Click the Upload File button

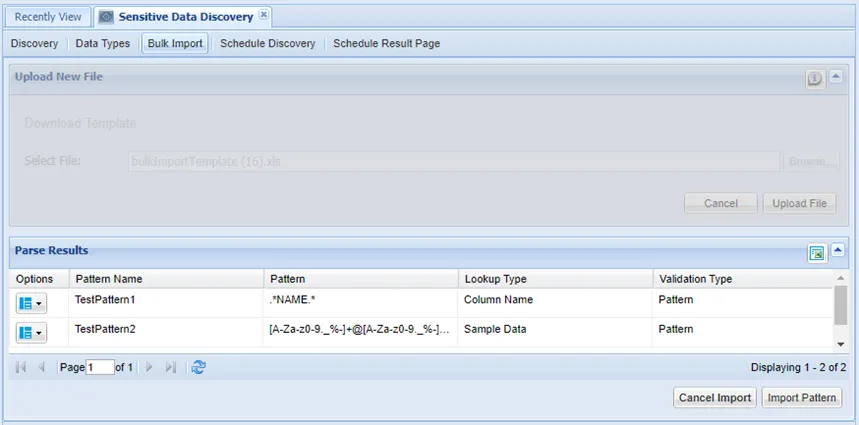tap(799, 203)
